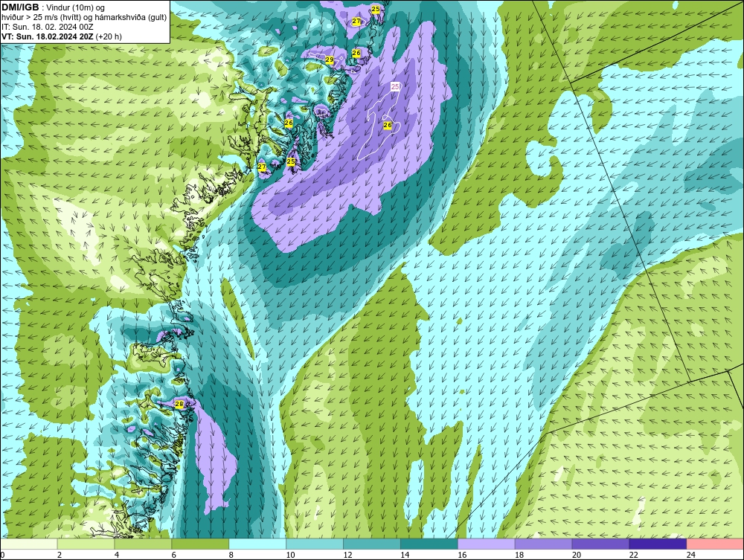Image resolution: width=744 pixels, height=560 pixels.
Task: Click the 14–16 m/s dark teal legend swatch
Action: point(429,544)
